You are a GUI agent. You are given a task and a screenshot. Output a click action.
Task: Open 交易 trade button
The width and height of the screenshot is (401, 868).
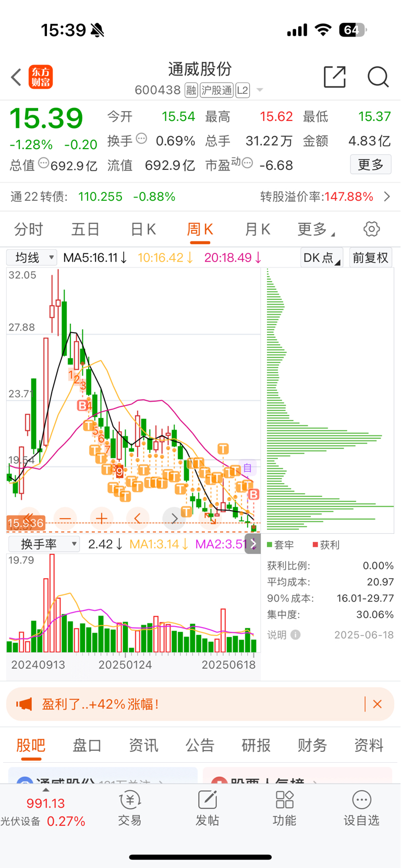click(129, 808)
